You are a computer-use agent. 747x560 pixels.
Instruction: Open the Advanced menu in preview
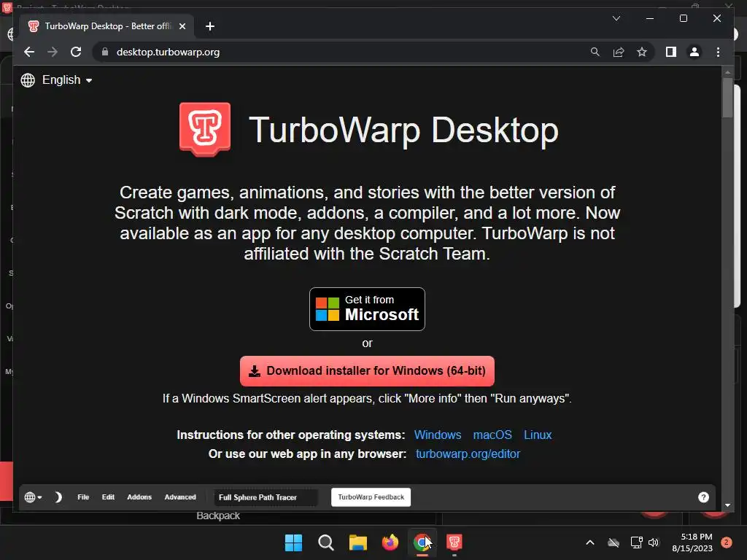(x=180, y=497)
